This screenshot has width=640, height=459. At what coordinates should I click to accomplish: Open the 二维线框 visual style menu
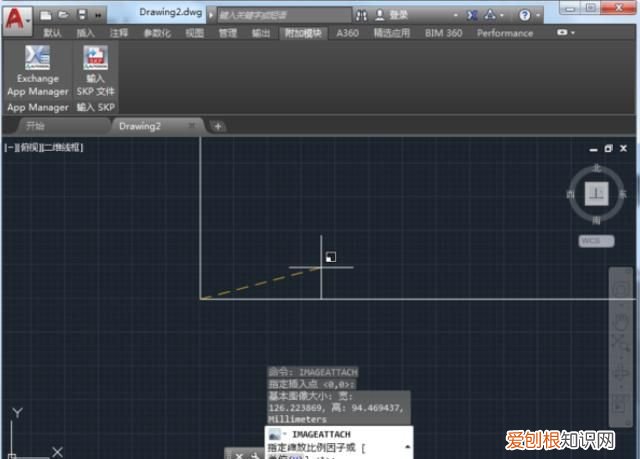(62, 147)
